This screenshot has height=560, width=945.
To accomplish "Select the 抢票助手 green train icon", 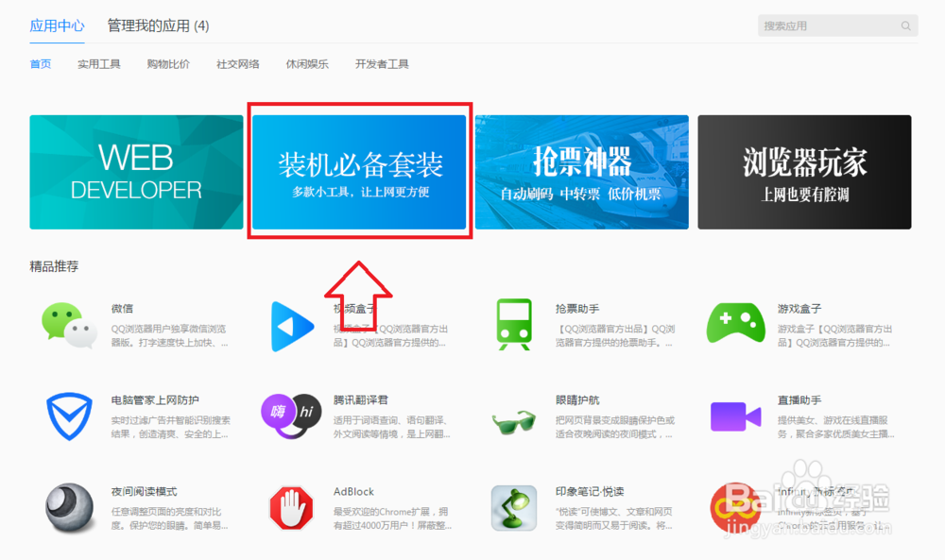I will point(514,325).
